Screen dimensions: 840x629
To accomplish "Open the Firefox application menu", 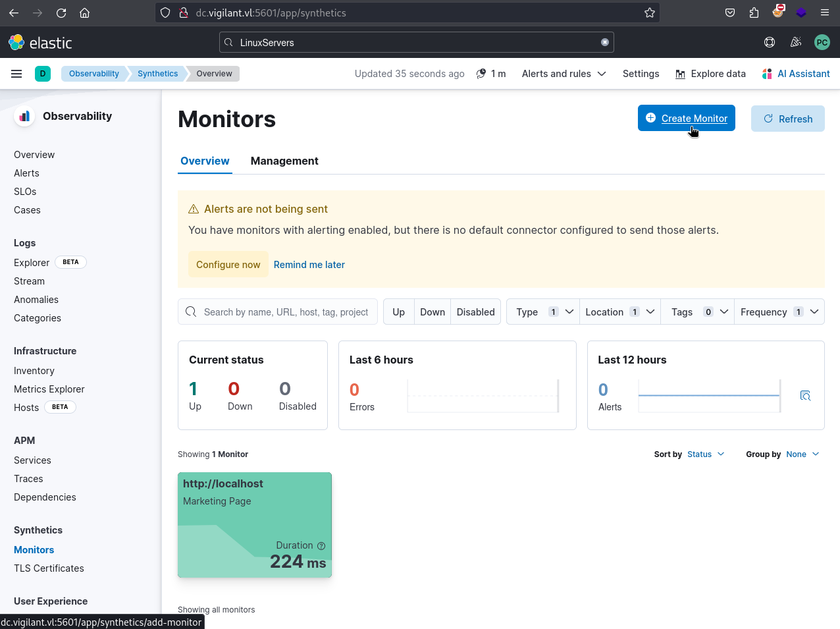I will (x=825, y=13).
